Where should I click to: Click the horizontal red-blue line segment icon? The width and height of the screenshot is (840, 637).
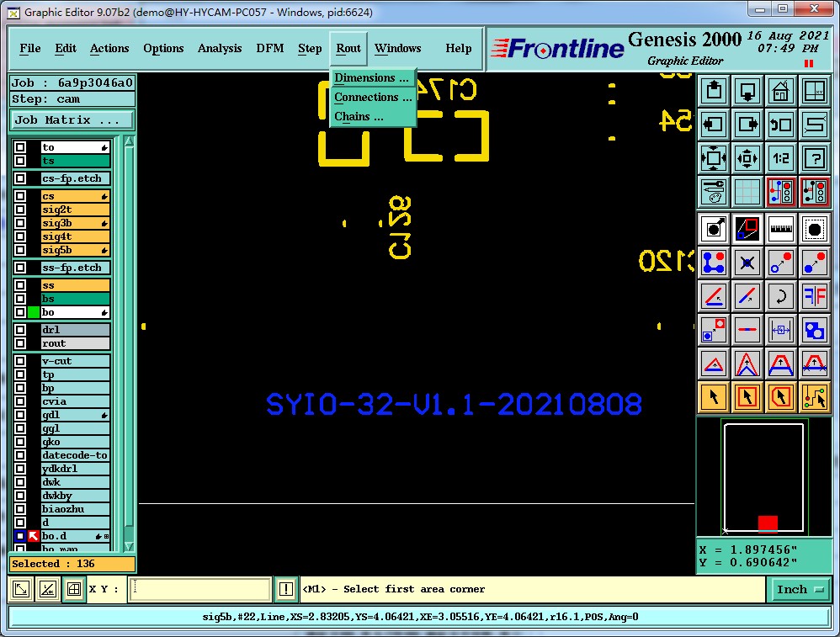click(747, 330)
